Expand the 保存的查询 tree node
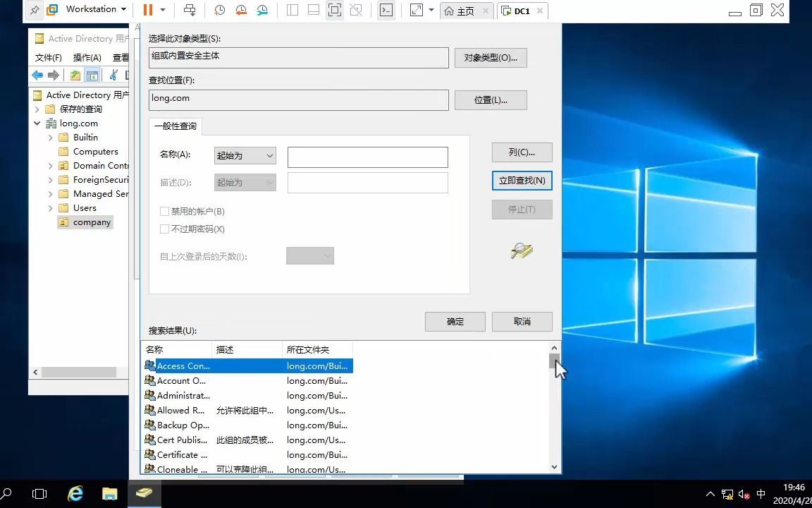The width and height of the screenshot is (812, 508). pos(37,109)
